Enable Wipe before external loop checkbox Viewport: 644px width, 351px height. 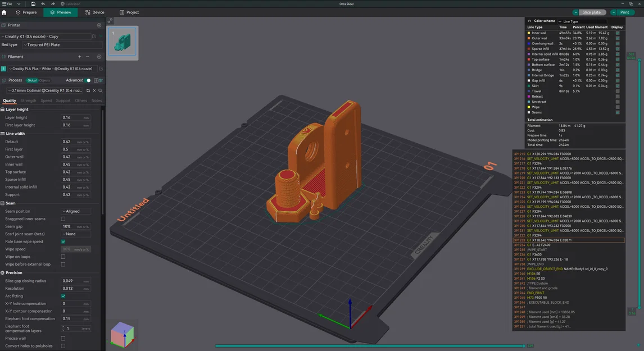pos(63,265)
